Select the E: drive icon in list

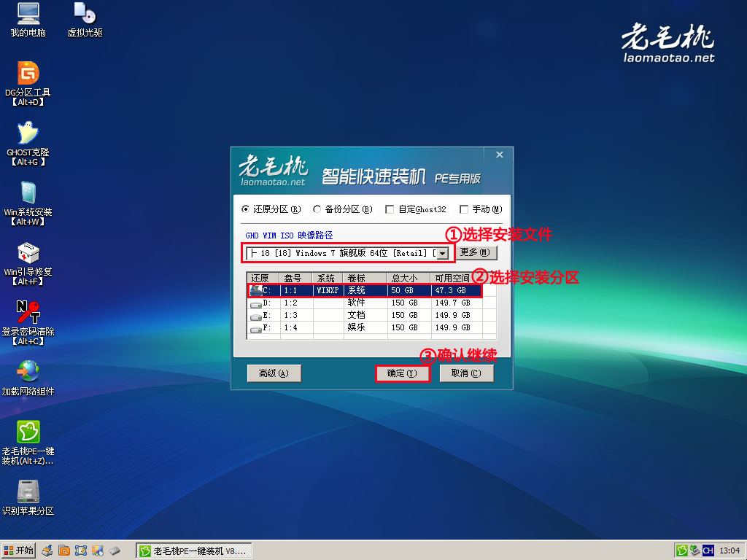pyautogui.click(x=256, y=316)
